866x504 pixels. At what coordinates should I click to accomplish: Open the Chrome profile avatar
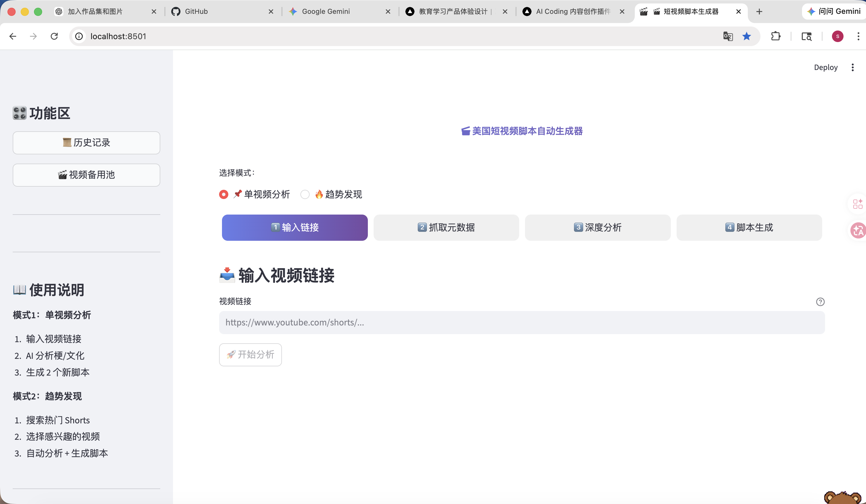pyautogui.click(x=837, y=36)
